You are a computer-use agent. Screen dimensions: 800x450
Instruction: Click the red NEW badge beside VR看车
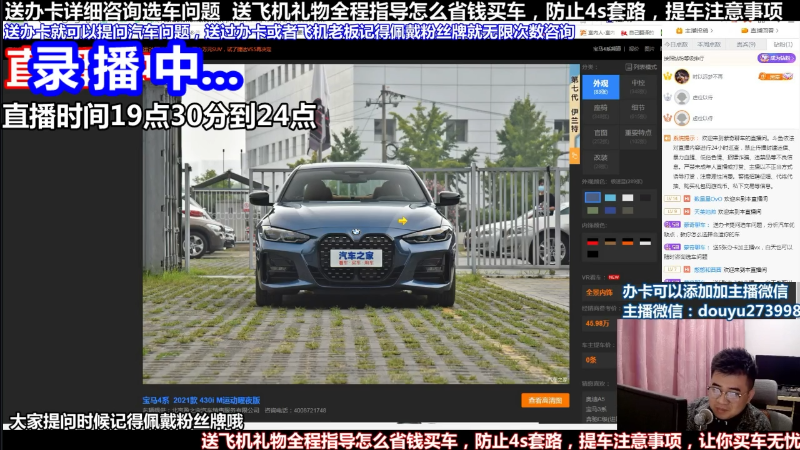(614, 277)
